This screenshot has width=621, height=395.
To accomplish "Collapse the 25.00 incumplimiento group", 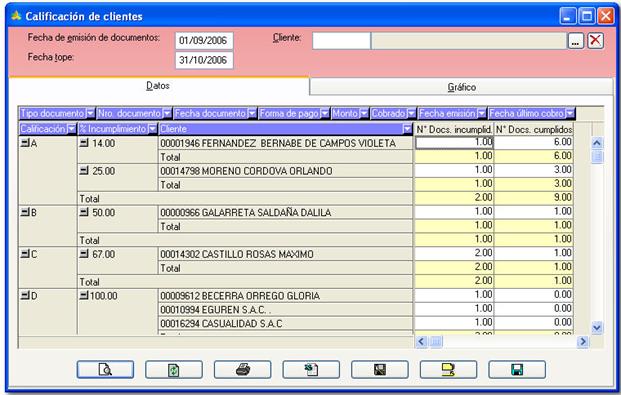I will point(84,171).
